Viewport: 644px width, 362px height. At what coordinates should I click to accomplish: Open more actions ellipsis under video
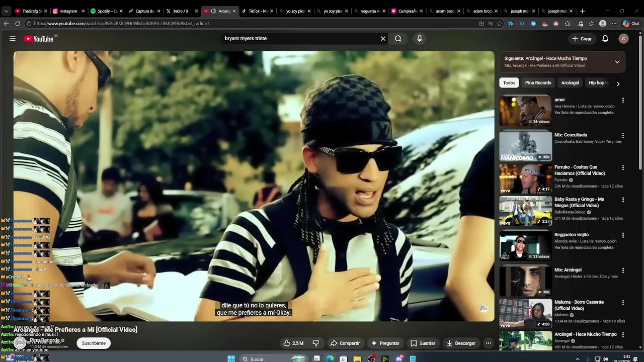pyautogui.click(x=488, y=343)
